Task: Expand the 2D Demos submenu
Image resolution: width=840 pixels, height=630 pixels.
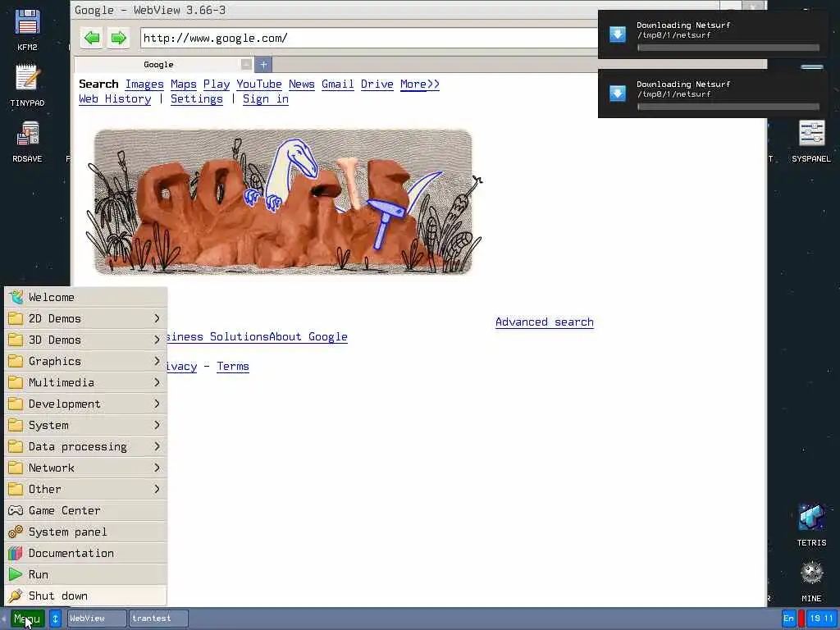Action: (x=85, y=318)
